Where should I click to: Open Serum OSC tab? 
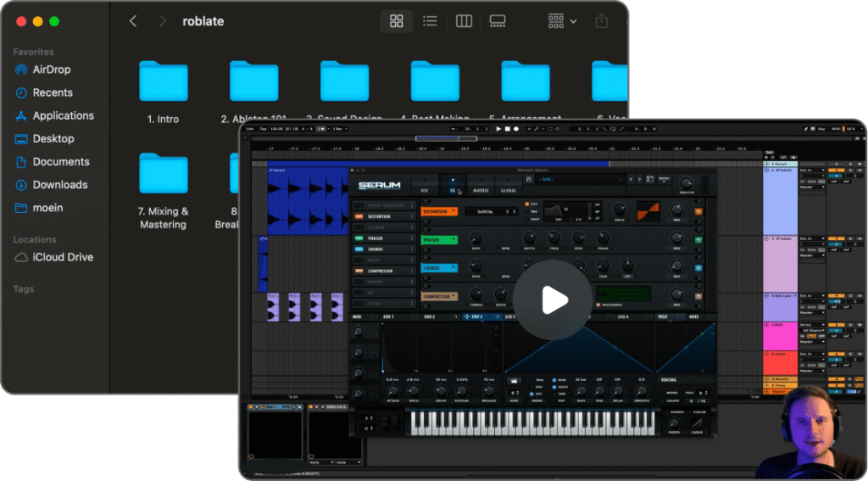point(426,185)
